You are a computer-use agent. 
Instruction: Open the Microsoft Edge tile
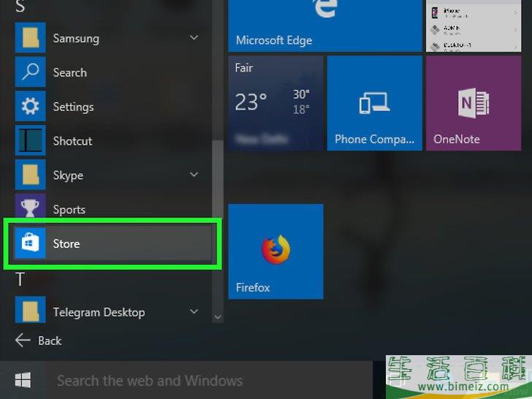click(325, 26)
